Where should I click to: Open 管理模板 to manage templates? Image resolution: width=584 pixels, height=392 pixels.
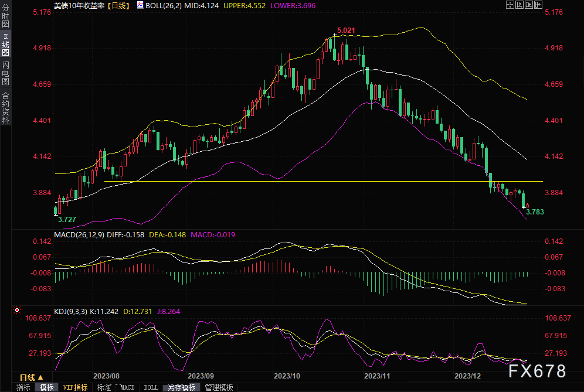tap(218, 387)
